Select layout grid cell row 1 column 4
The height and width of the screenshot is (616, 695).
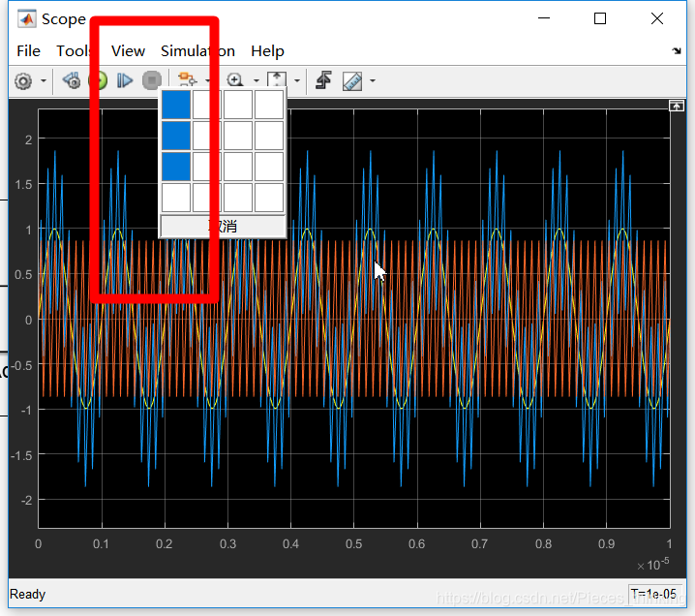point(269,105)
